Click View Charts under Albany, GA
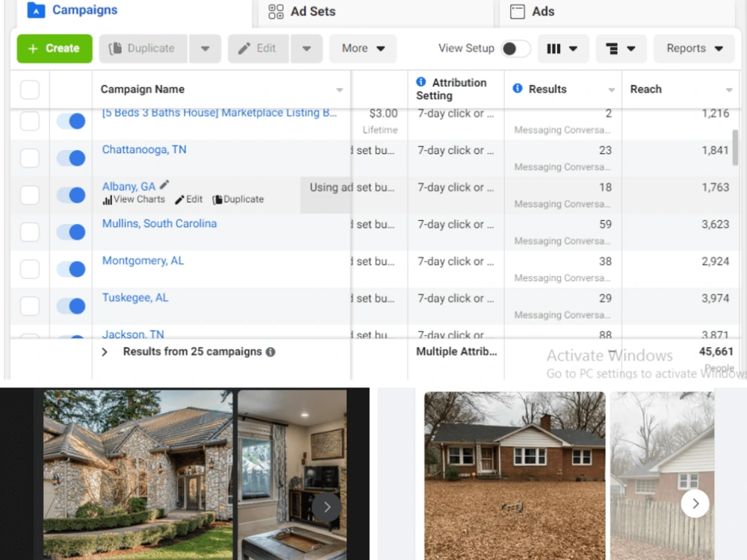The image size is (747, 560). coord(134,199)
